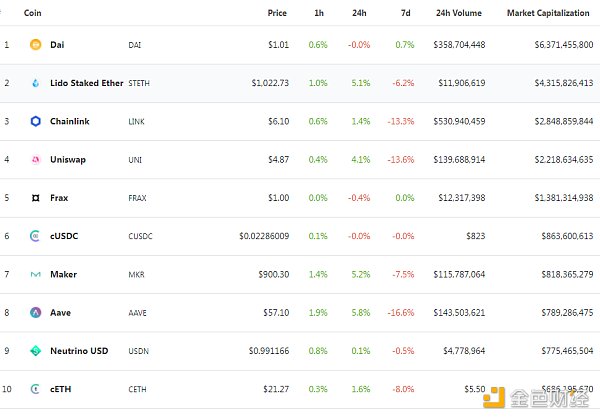Click the Uniswap unicorn icon
Screen dimensions: 600x419
35,160
